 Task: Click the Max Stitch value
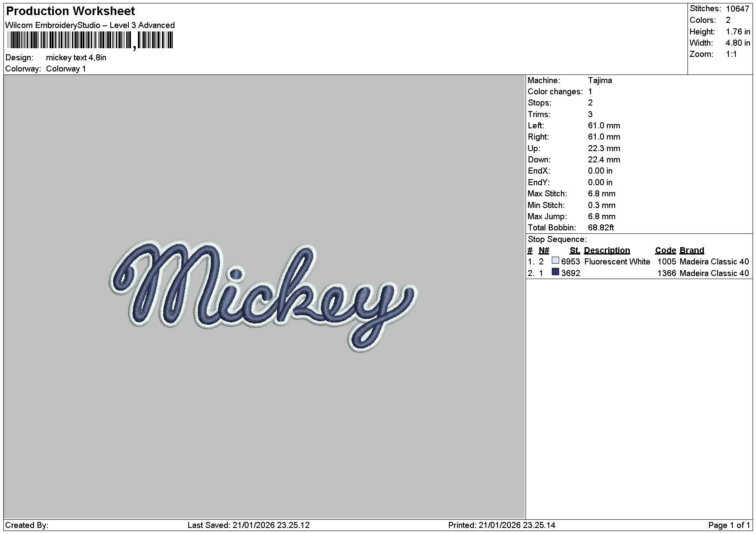[602, 193]
